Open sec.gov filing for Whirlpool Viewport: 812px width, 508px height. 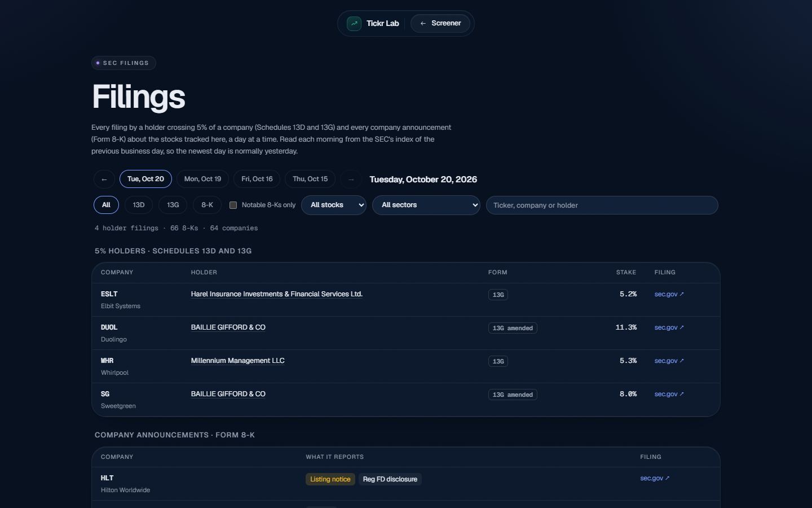(669, 361)
